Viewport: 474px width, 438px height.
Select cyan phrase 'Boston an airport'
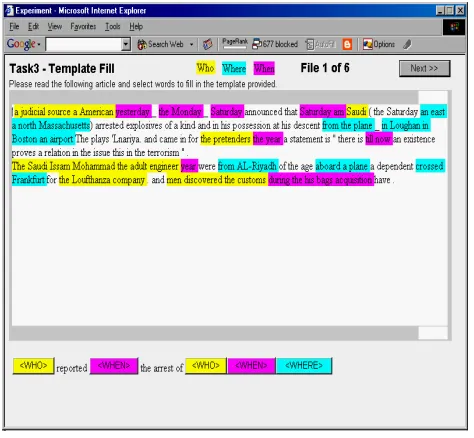click(x=43, y=139)
